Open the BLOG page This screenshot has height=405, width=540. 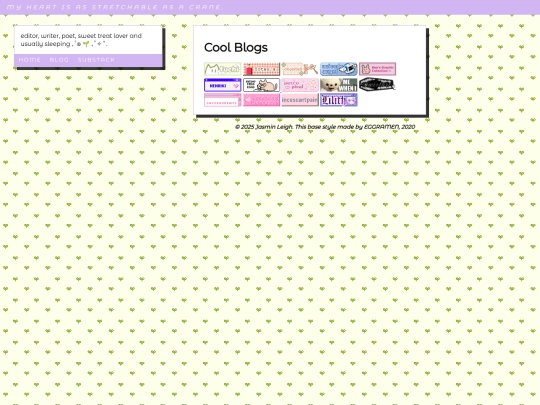click(x=59, y=60)
